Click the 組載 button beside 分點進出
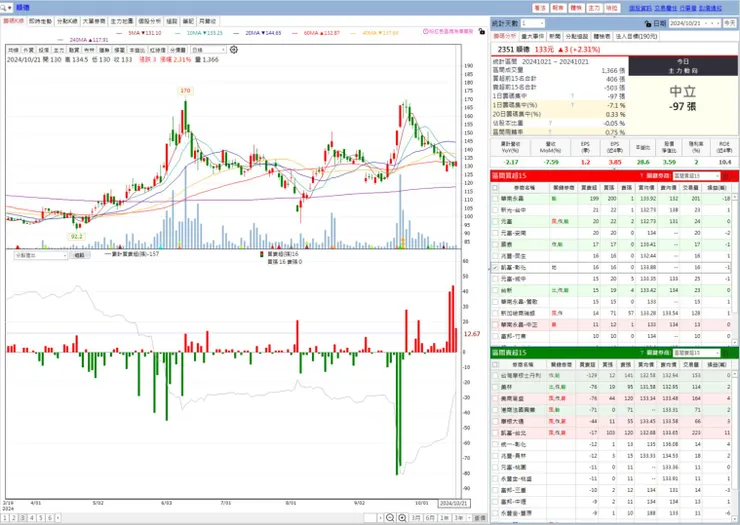The image size is (740, 525). [x=79, y=255]
